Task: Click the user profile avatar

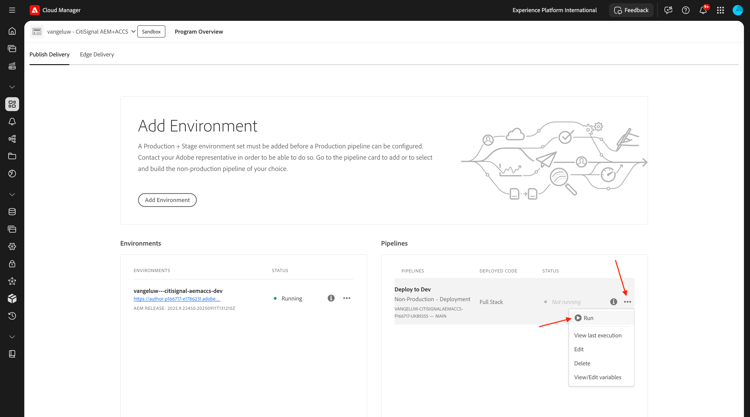Action: point(738,10)
